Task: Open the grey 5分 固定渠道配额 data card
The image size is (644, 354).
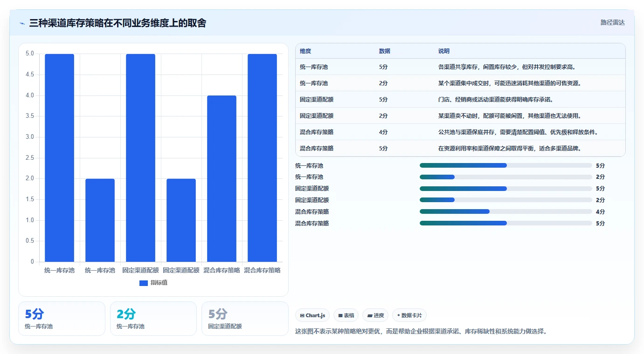Action: point(245,319)
